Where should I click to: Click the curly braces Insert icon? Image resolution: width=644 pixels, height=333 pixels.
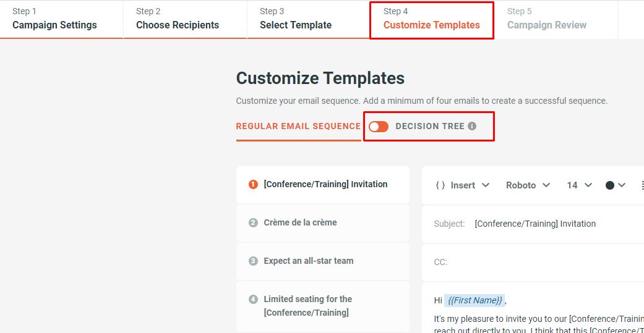click(440, 185)
